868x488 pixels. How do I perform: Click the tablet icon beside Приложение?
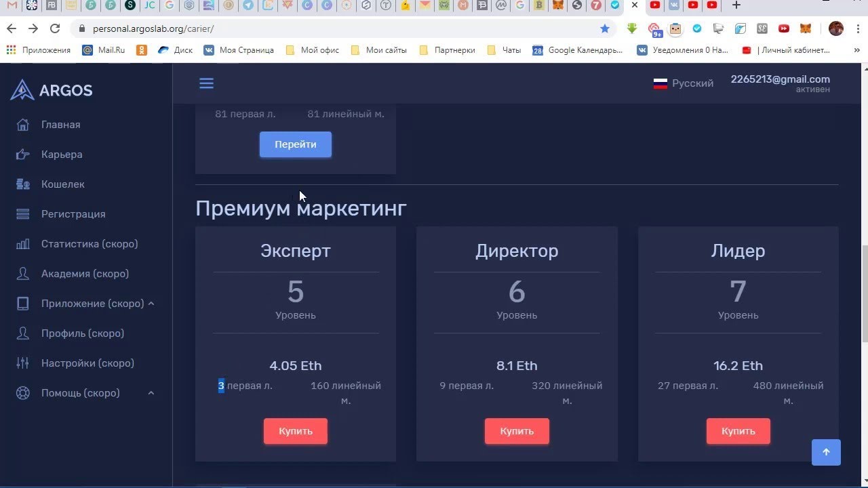tap(22, 304)
